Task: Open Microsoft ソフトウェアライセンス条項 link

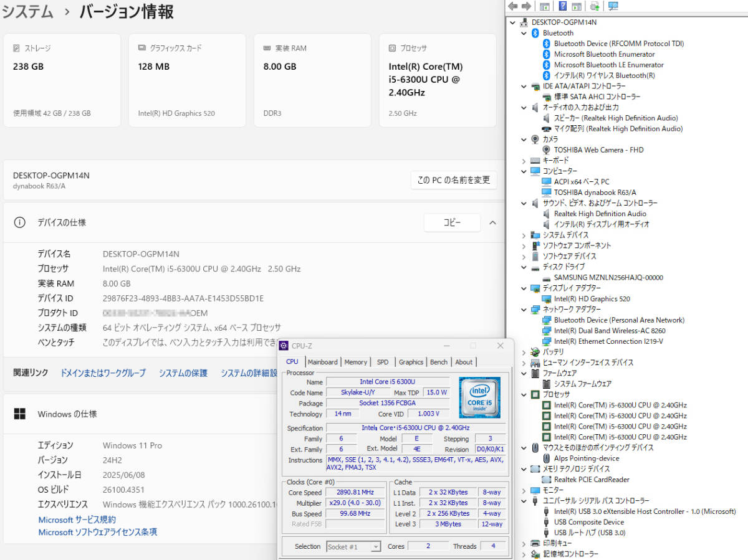Action: point(98,532)
